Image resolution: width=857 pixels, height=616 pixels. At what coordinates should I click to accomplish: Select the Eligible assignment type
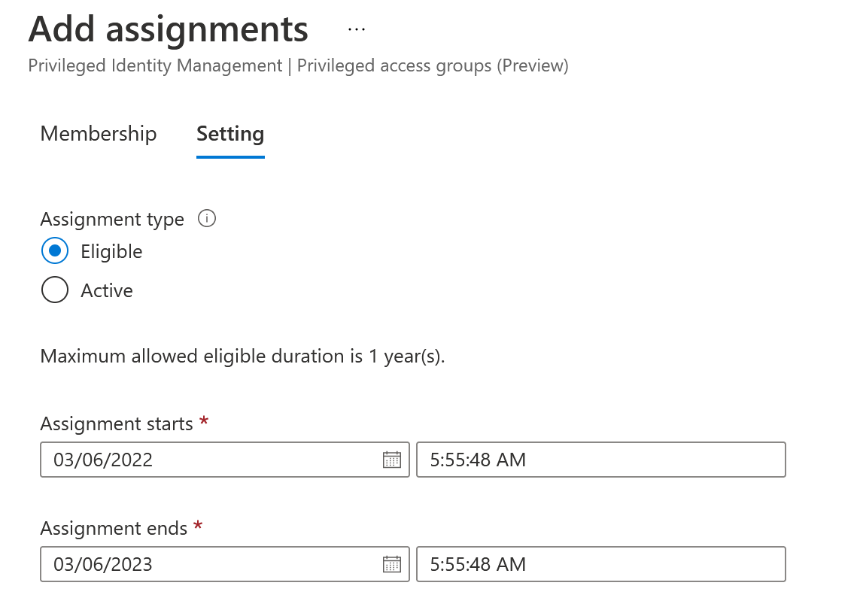(56, 251)
